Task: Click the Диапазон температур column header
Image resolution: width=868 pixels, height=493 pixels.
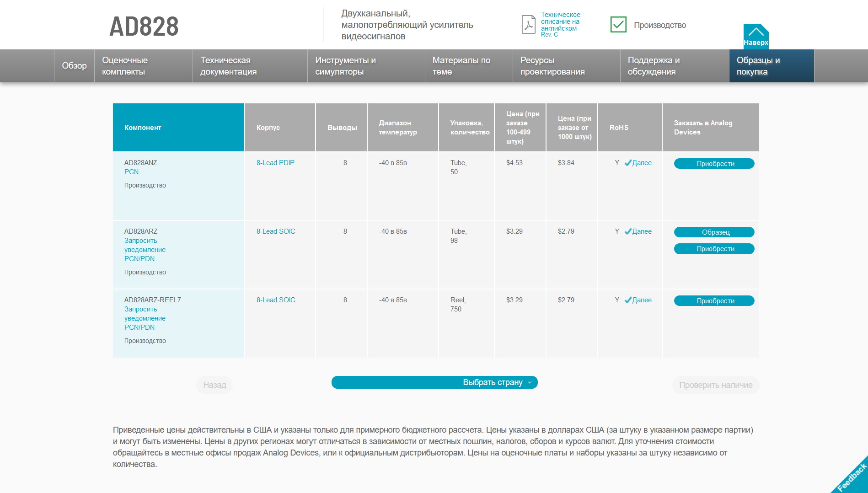Action: pos(403,128)
